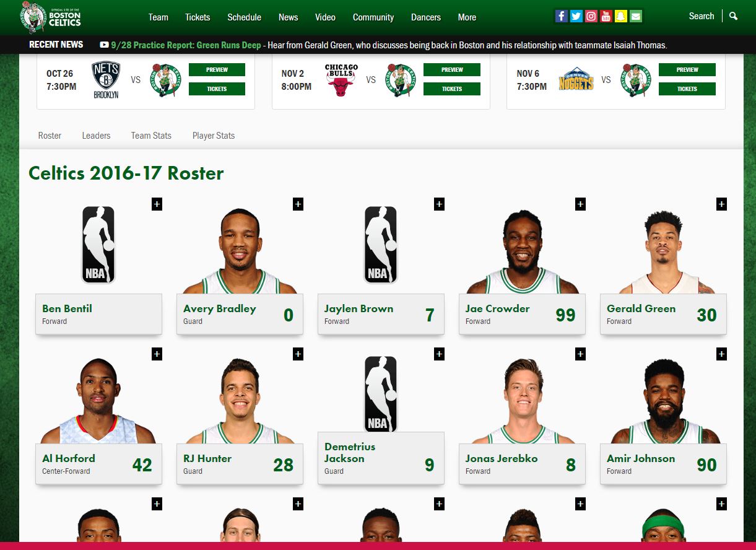This screenshot has width=756, height=550.
Task: Click Preview for the Nets game
Action: (217, 70)
